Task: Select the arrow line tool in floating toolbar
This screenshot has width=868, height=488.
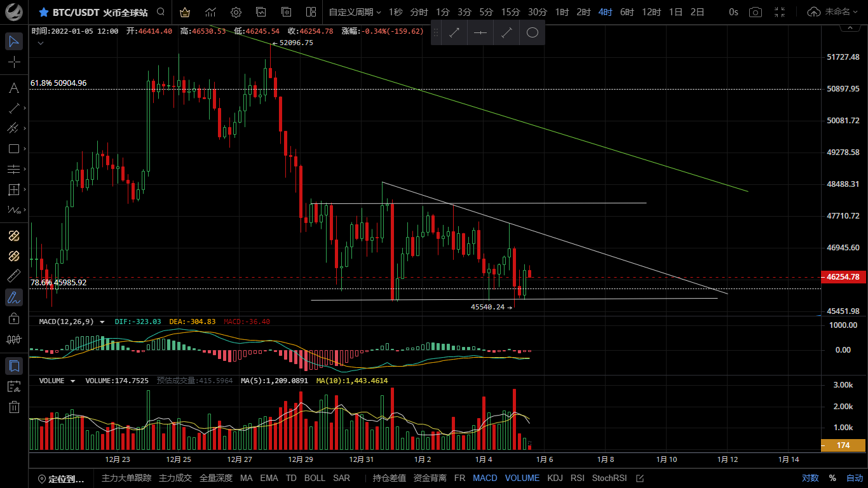Action: pyautogui.click(x=454, y=32)
